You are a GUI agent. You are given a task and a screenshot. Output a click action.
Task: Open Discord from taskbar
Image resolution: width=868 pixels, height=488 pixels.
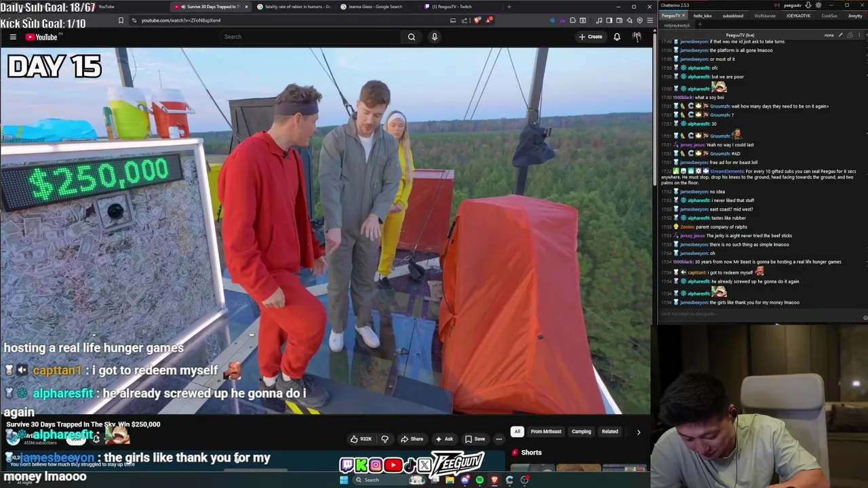tap(465, 480)
